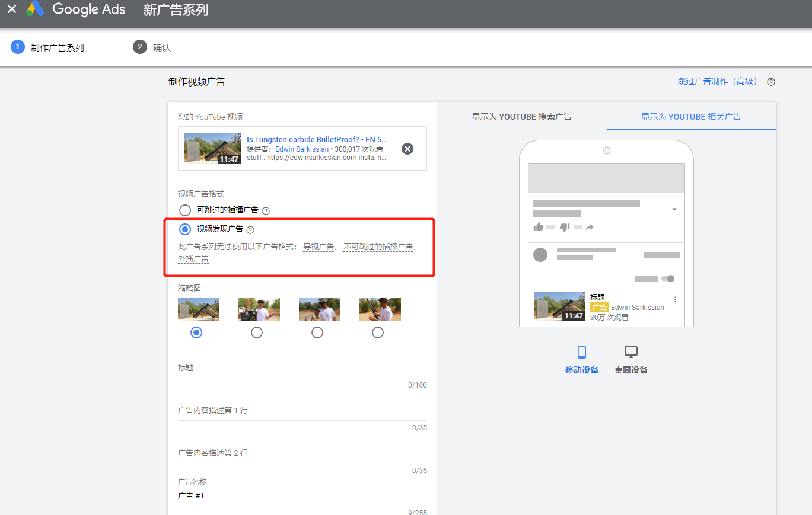Click 导视广告 dotted link
This screenshot has height=515, width=812.
click(319, 247)
